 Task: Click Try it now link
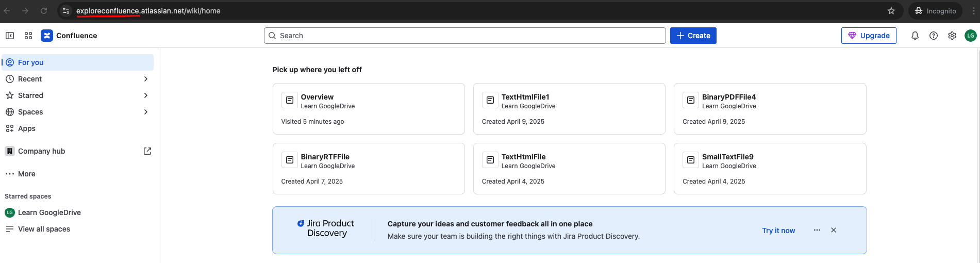click(778, 231)
